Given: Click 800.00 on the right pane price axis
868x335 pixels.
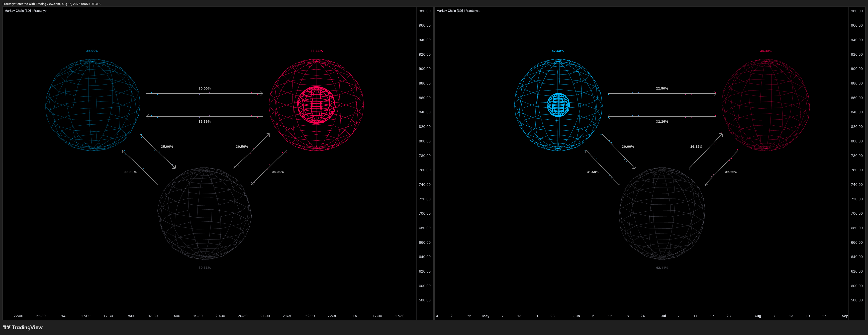Looking at the screenshot, I should coord(856,141).
